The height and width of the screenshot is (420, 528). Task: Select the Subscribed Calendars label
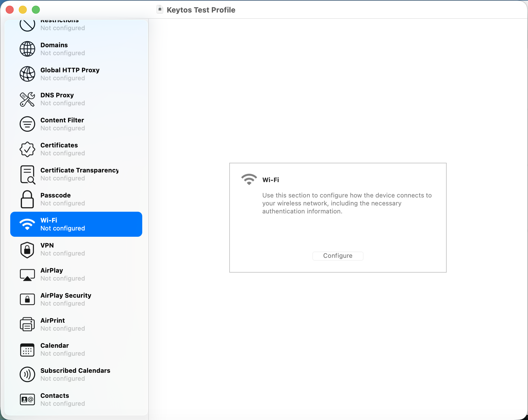click(75, 370)
